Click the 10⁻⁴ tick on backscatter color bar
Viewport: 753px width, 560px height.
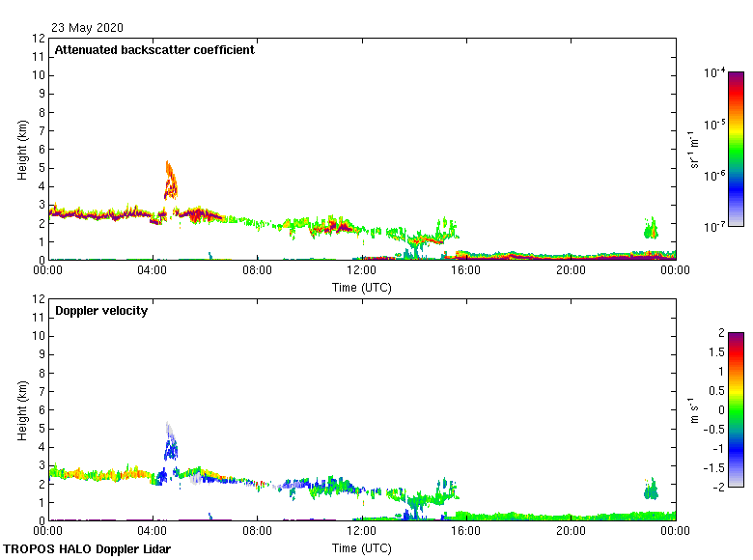715,73
